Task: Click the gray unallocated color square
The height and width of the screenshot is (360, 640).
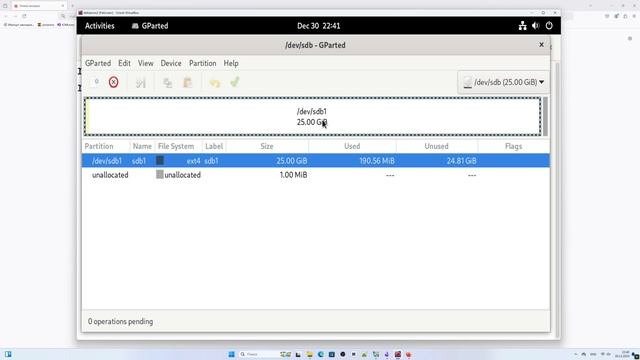Action: 160,175
